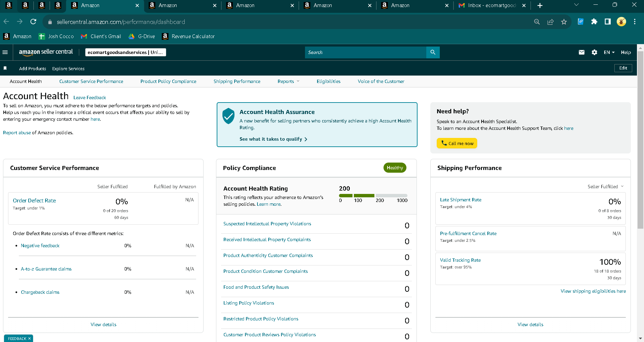Viewport: 644px width, 342px height.
Task: Open the browser zoom magnifier icon
Action: [537, 22]
